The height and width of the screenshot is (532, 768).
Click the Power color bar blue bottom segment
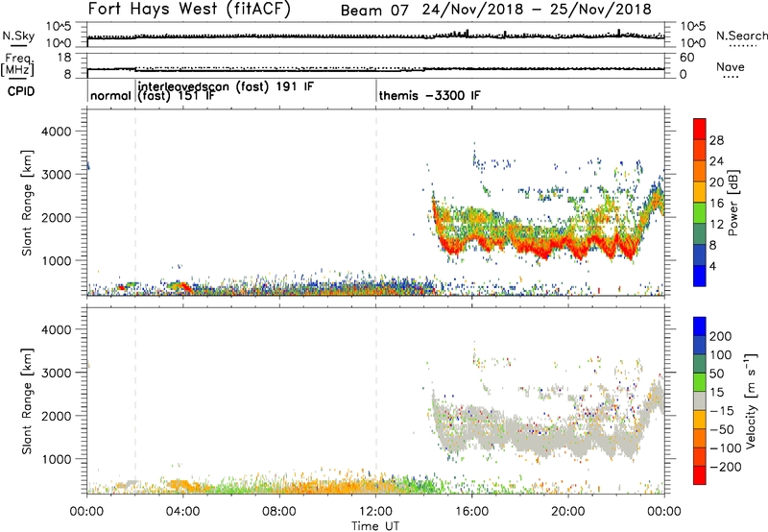pyautogui.click(x=700, y=276)
